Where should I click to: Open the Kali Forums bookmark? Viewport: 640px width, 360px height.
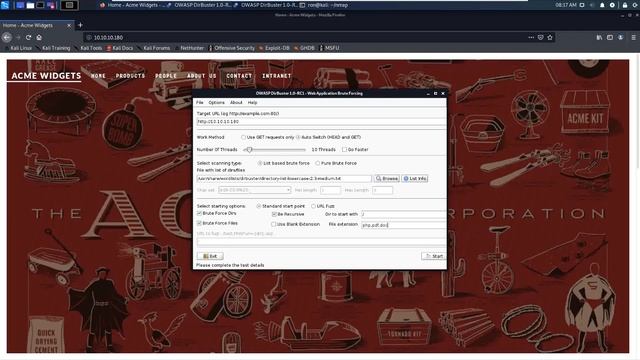pos(154,48)
